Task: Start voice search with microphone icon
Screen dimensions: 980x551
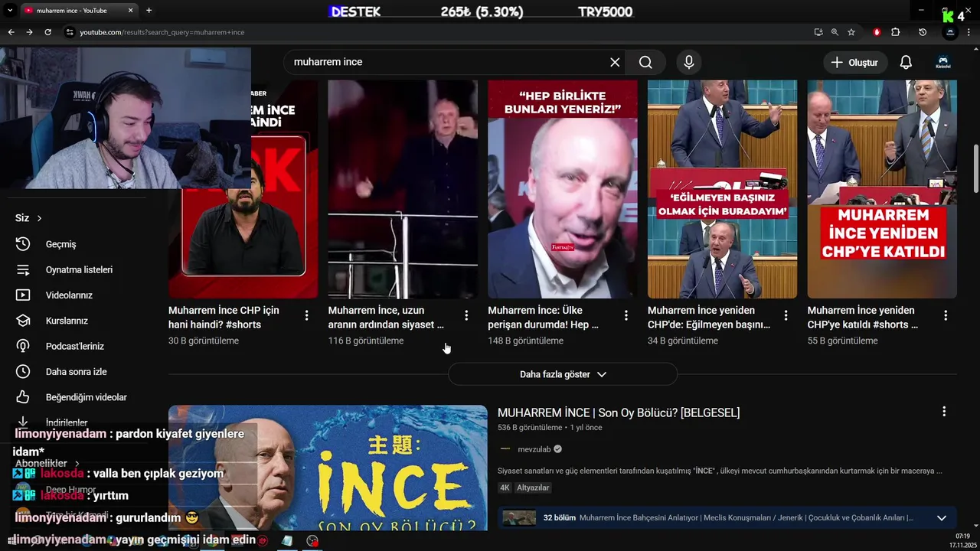Action: 689,62
